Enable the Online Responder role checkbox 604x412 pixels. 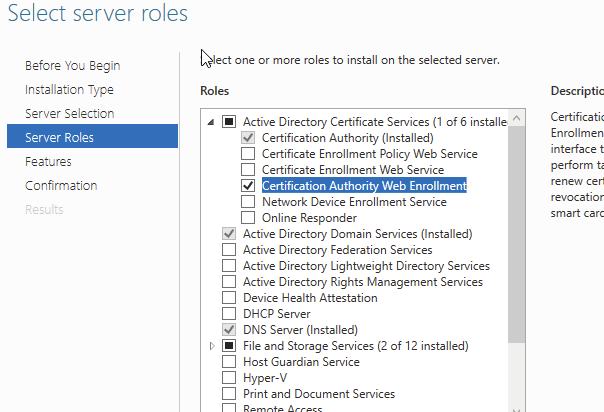point(248,218)
